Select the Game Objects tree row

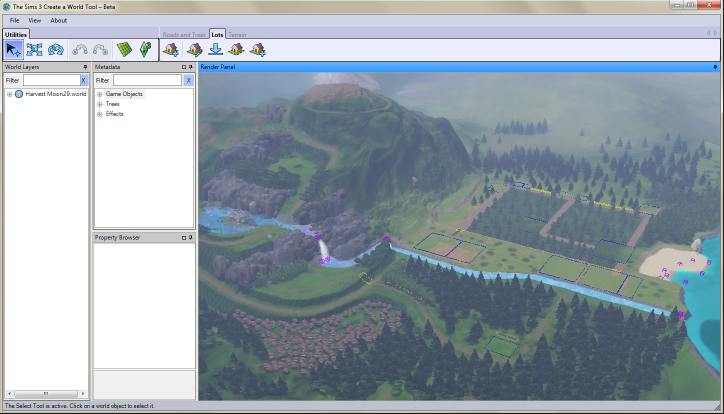[x=124, y=94]
